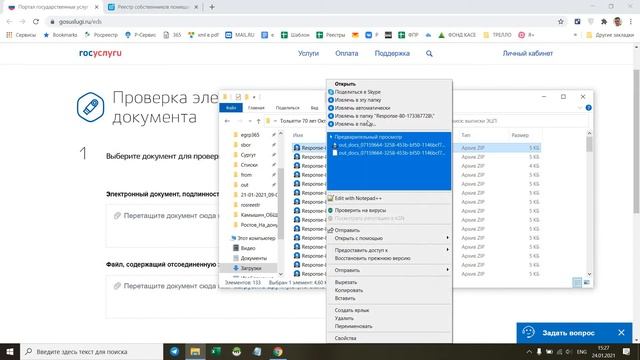
Task: Open the MAIL.RU bookmark
Action: click(x=240, y=35)
